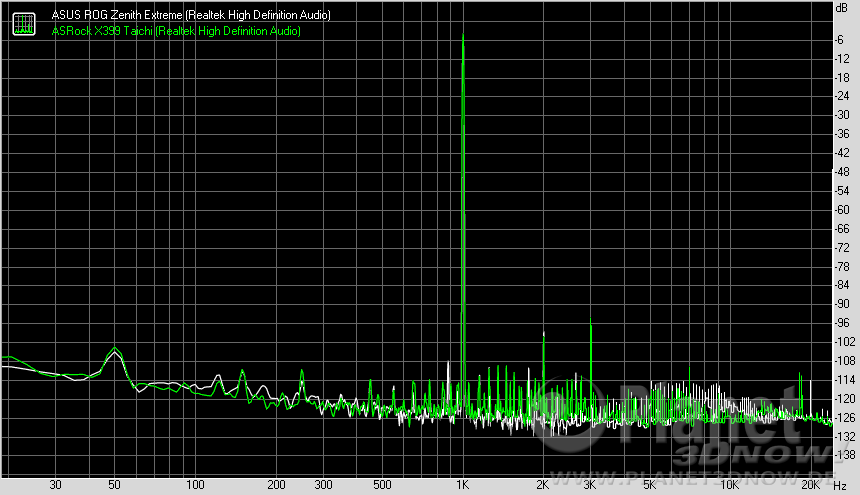Viewport: 860px width, 495px height.
Task: Click the 5K frequency axis label
Action: pyautogui.click(x=649, y=485)
